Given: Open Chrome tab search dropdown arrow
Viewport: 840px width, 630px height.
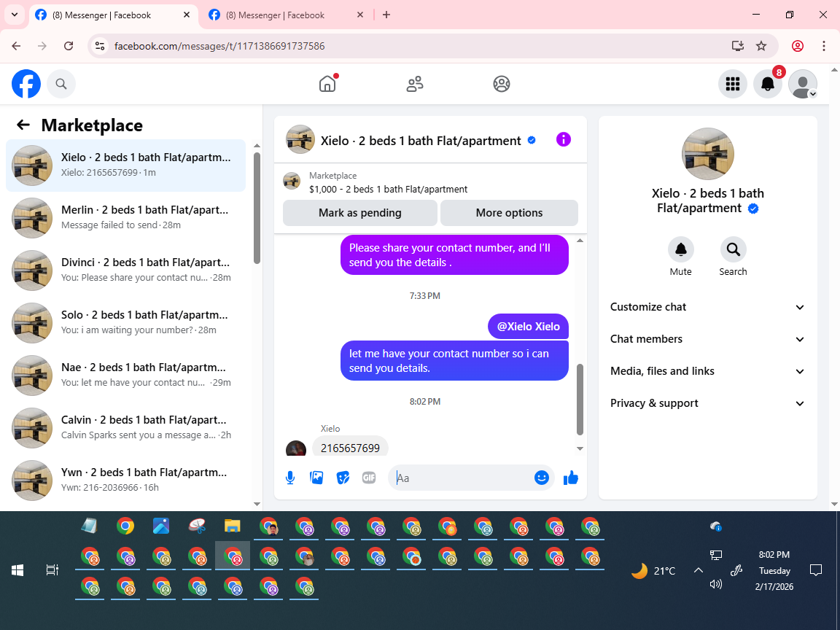Looking at the screenshot, I should click(x=15, y=15).
